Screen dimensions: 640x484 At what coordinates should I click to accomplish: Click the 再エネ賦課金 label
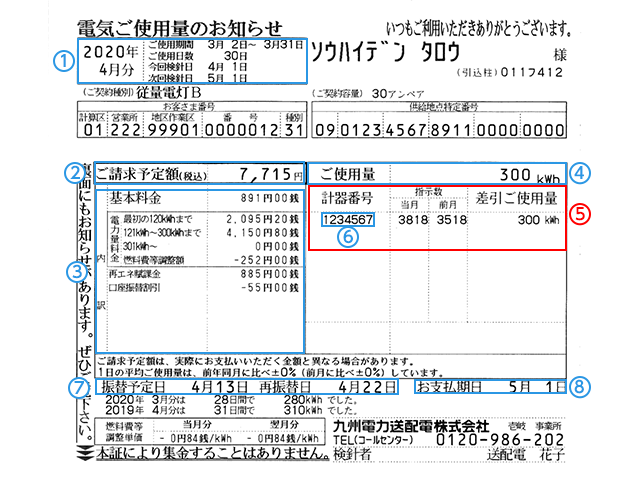(x=134, y=274)
